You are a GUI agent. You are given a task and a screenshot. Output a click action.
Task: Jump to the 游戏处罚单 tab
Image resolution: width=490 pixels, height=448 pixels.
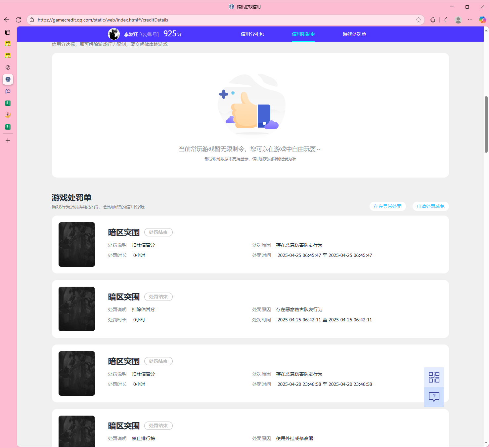[354, 34]
